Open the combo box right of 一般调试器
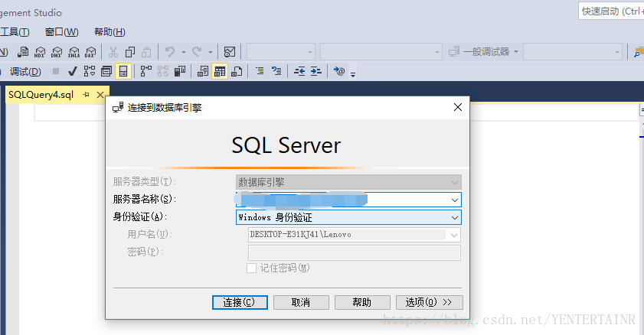Viewport: 644px width, 335px height. coord(573,52)
